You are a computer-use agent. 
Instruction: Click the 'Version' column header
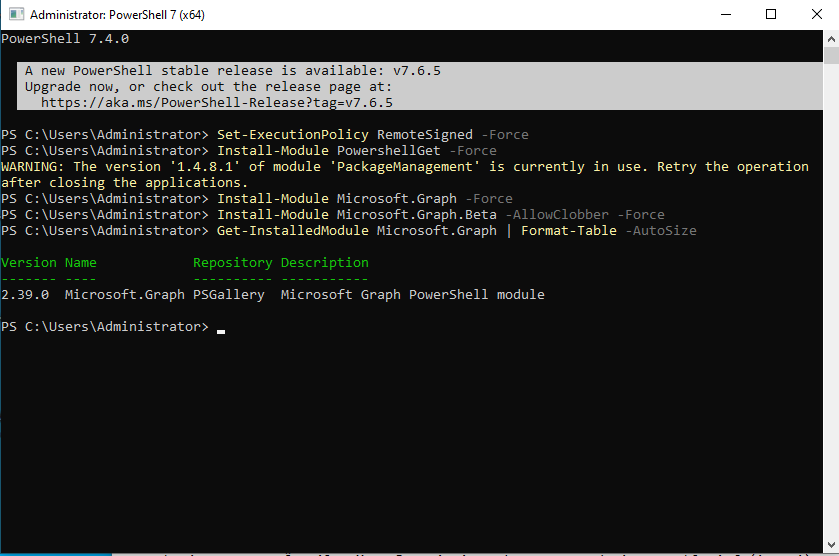29,263
